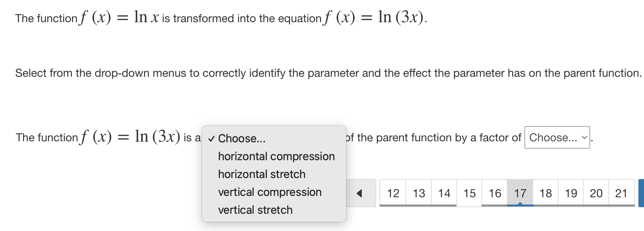Go to page 14 in pagination
Screen dimensions: 644x231
point(444,193)
